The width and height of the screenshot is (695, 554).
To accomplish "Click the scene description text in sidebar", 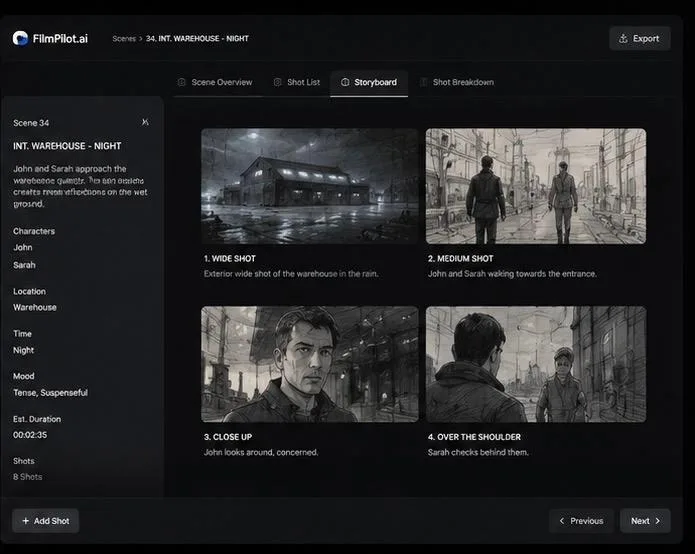I will 80,186.
